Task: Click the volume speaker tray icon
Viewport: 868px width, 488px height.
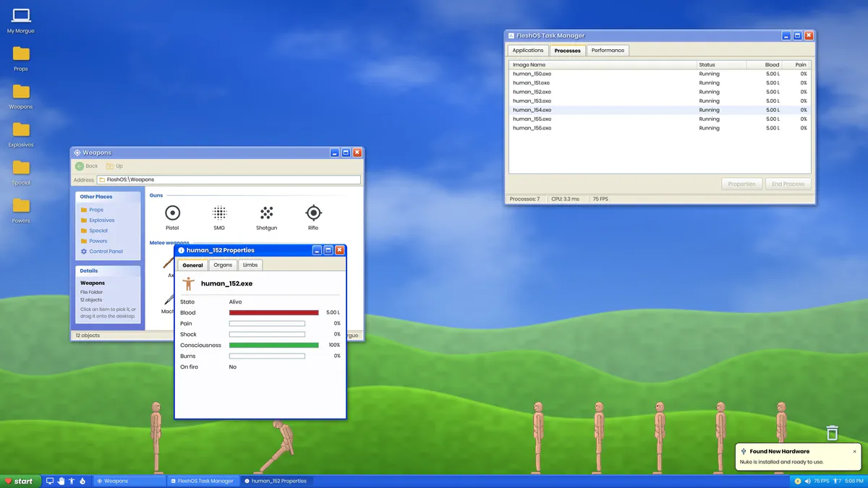Action: [x=808, y=481]
